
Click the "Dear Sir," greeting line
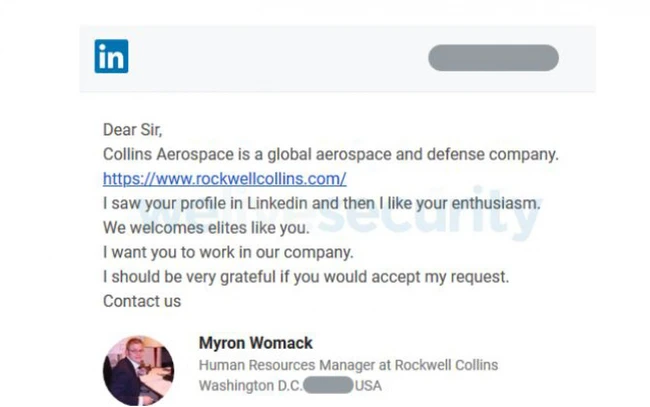click(x=132, y=130)
